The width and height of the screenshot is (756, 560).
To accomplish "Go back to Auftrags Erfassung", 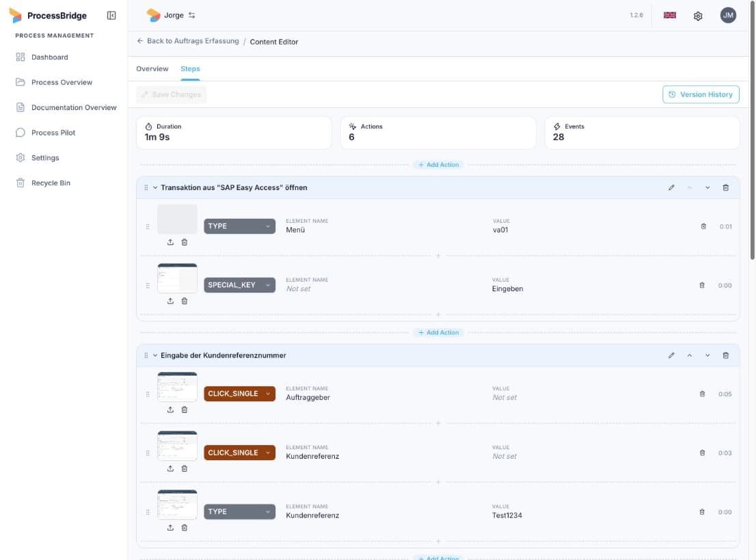I will [x=188, y=41].
